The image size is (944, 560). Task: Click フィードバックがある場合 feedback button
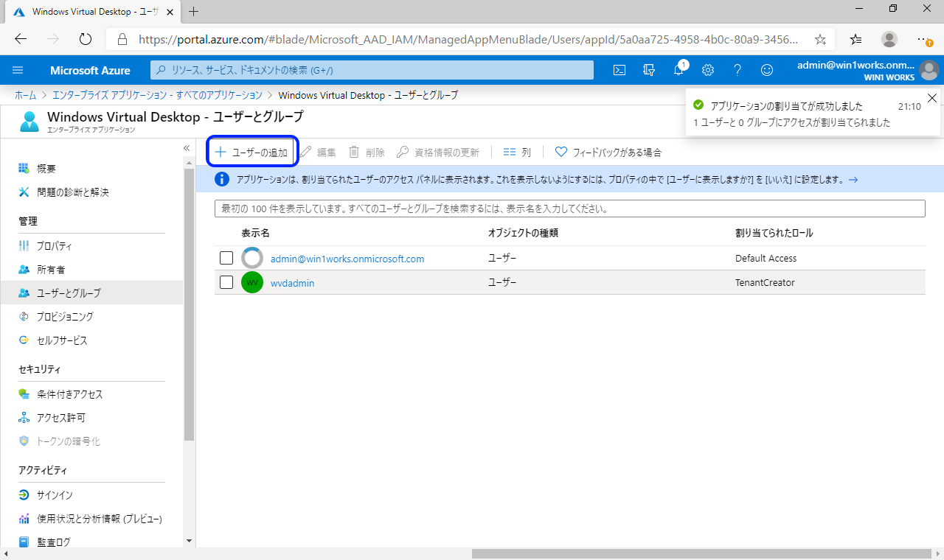coord(608,152)
